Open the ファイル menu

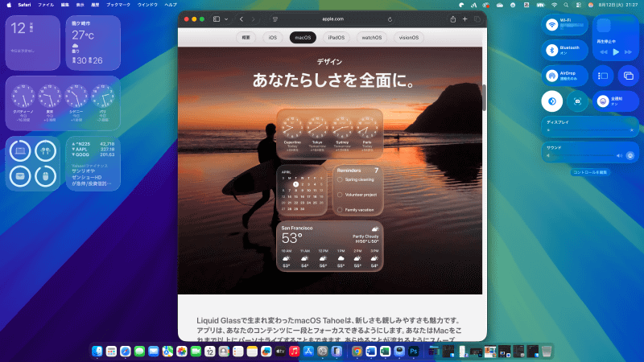point(46,5)
